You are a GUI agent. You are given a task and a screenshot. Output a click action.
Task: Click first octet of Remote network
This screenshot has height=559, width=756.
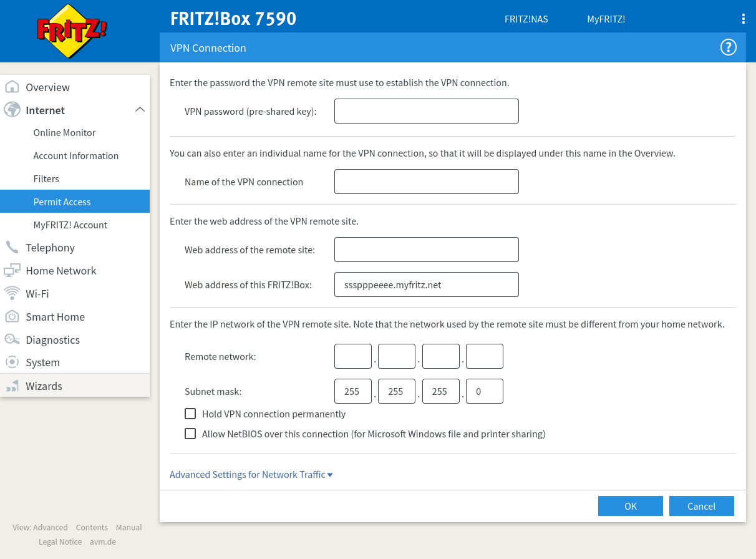pos(352,356)
